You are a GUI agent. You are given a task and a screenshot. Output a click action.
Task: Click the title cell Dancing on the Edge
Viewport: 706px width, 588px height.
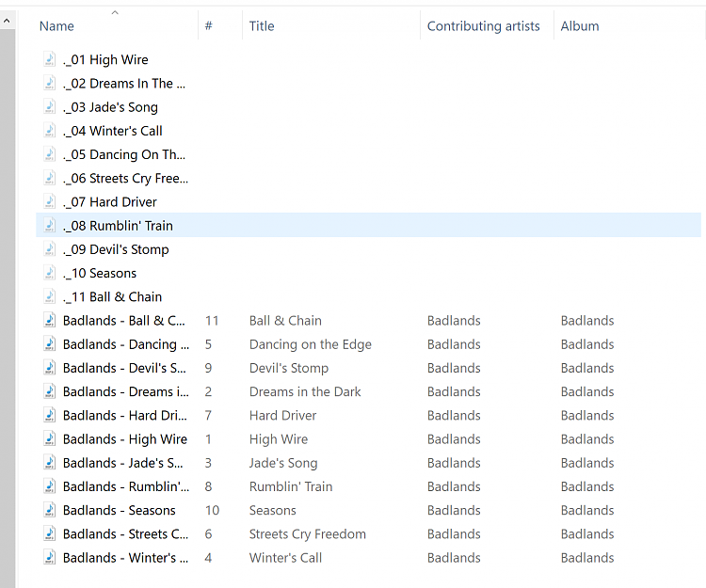point(311,344)
